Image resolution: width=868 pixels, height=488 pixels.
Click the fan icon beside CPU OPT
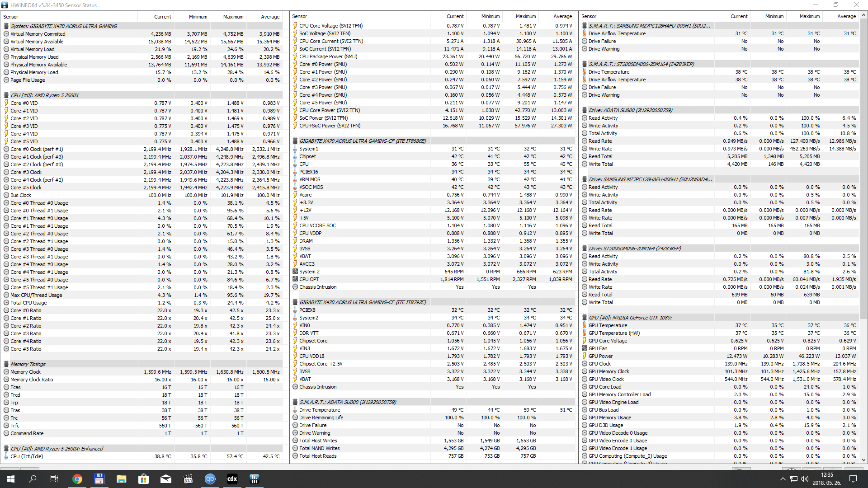tap(295, 279)
